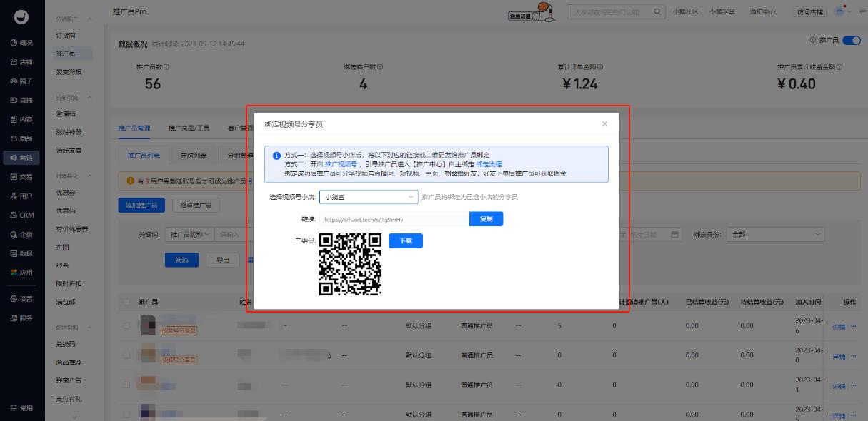Open the 推广员昵称 keyword type dropdown
The image size is (868, 421).
point(188,234)
